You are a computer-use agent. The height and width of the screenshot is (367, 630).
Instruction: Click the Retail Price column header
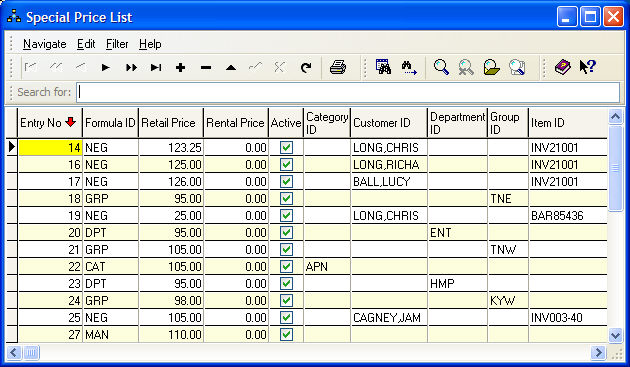[171, 123]
